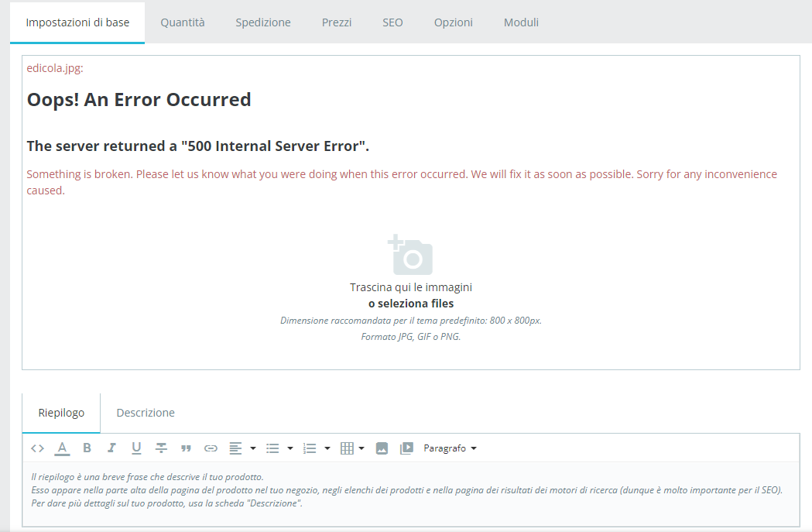
Task: Open the Opzioni tab
Action: pyautogui.click(x=453, y=22)
